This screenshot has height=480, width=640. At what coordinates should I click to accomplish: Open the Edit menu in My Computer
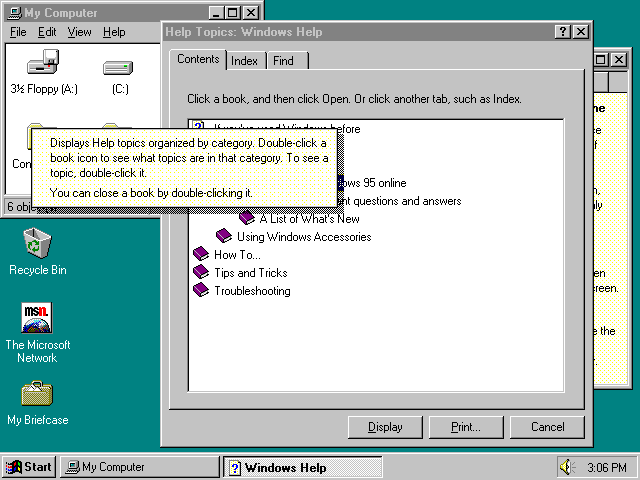click(x=47, y=32)
